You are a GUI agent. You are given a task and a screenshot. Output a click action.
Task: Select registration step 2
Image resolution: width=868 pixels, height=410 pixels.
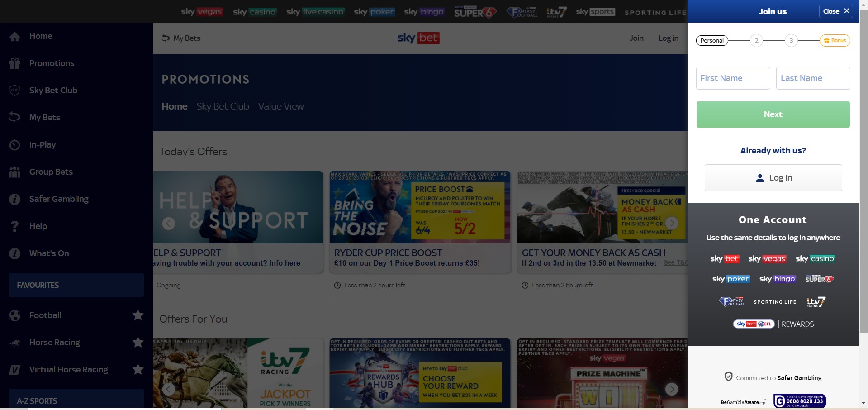tap(756, 40)
